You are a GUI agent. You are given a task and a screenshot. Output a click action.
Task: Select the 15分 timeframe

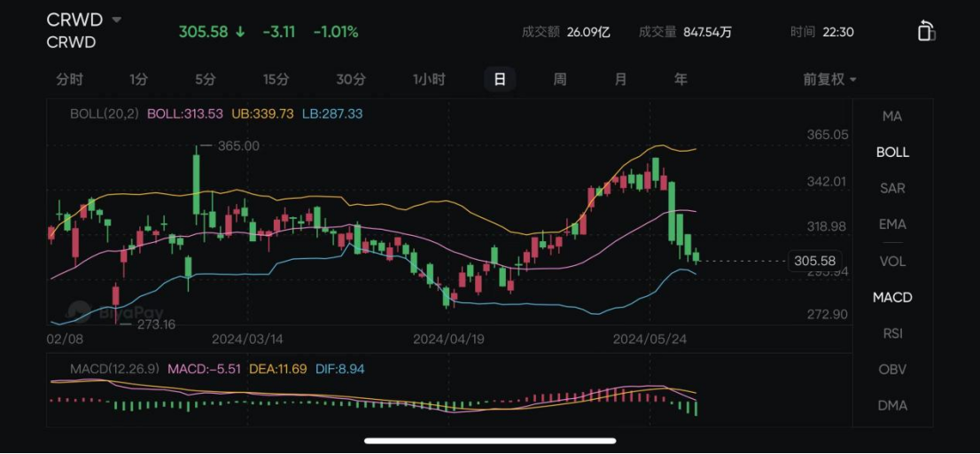pos(276,80)
